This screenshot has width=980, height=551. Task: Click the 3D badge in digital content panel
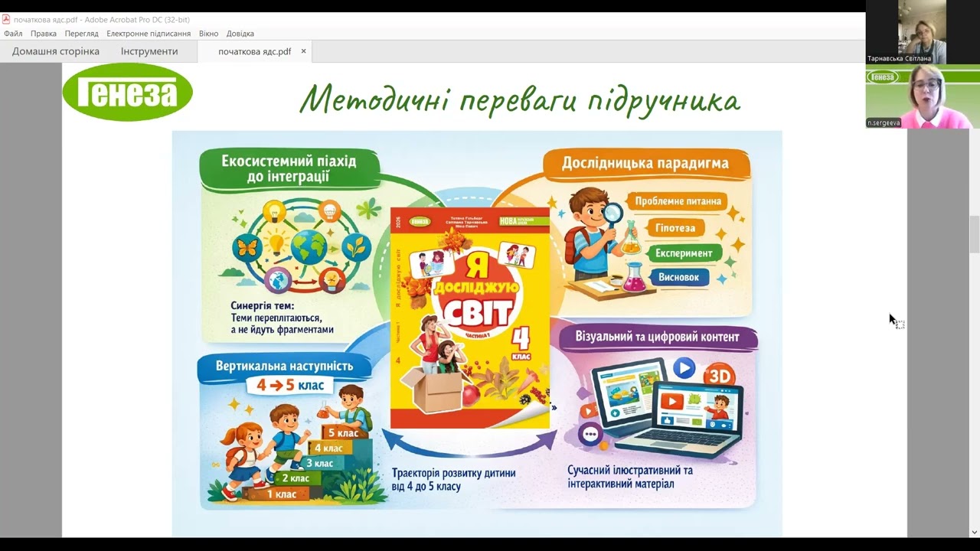(x=719, y=377)
